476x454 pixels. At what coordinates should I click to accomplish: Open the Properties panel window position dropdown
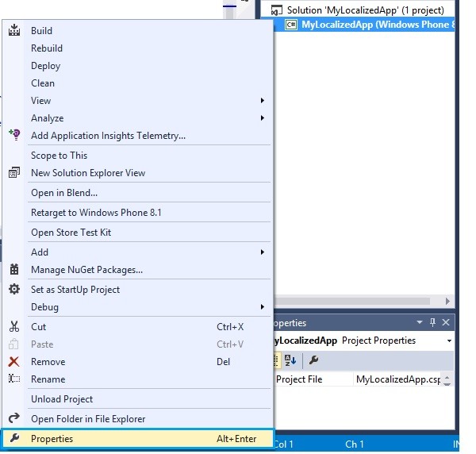pos(420,322)
